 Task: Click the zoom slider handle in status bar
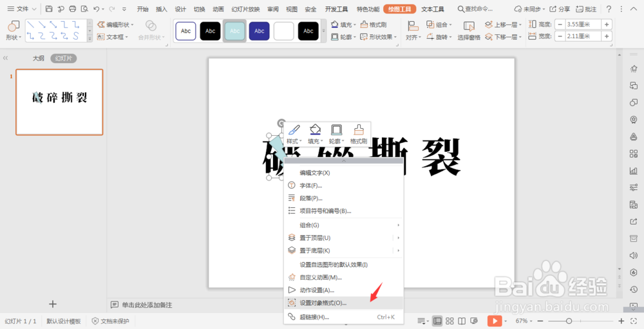tap(569, 321)
